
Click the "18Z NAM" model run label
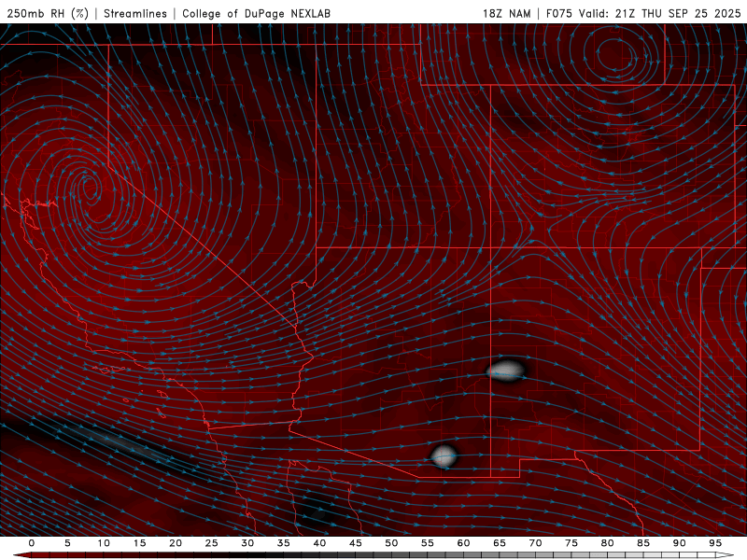click(506, 13)
